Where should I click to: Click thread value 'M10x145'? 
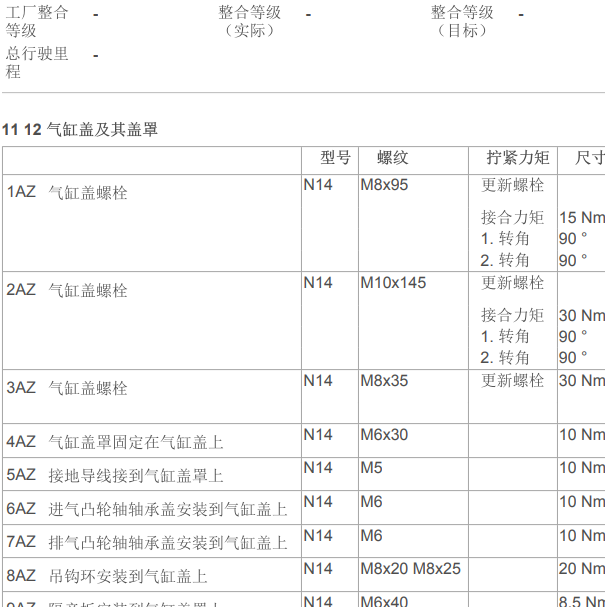point(393,283)
